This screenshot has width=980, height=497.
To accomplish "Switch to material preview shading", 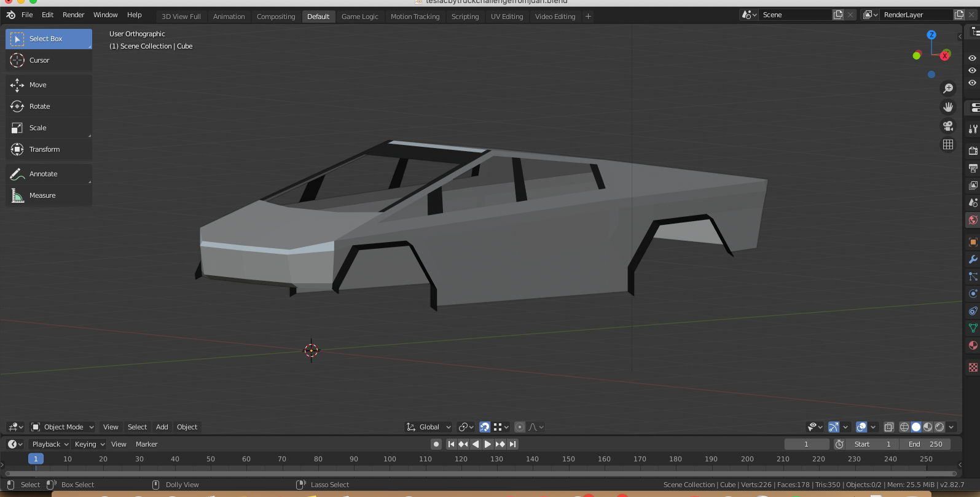I will point(928,427).
